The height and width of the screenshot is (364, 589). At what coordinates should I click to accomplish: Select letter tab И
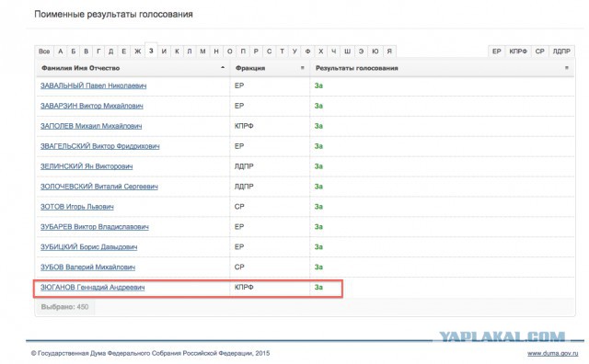[164, 51]
